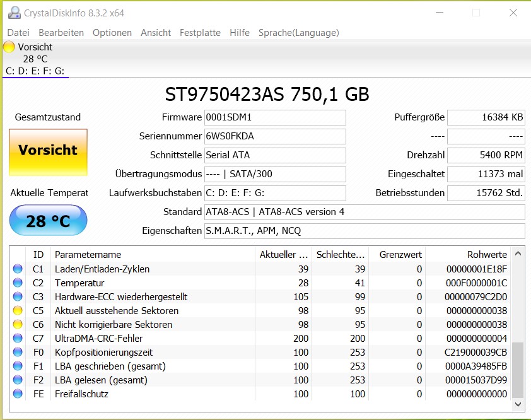Click the Rohwerte column header
Viewport: 531px width, 420px height.
[468, 255]
